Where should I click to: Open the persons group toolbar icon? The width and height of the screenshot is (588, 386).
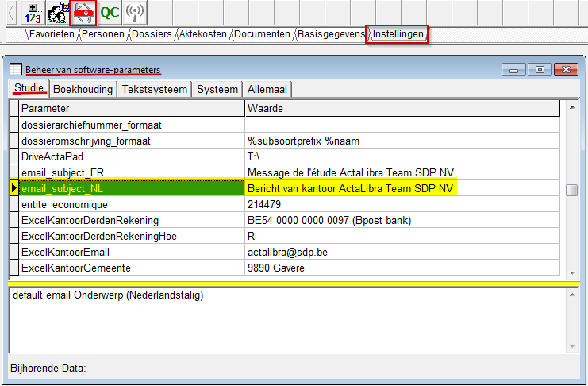tap(58, 13)
